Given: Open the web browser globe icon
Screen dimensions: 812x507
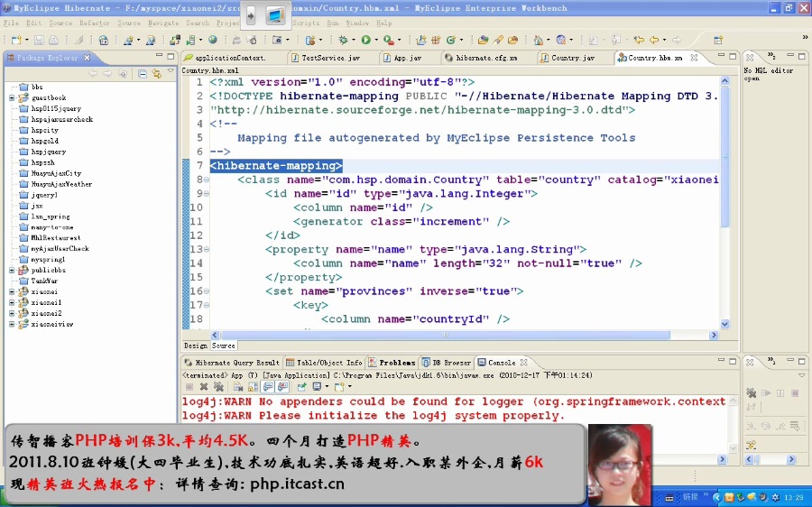Looking at the screenshot, I should (213, 40).
